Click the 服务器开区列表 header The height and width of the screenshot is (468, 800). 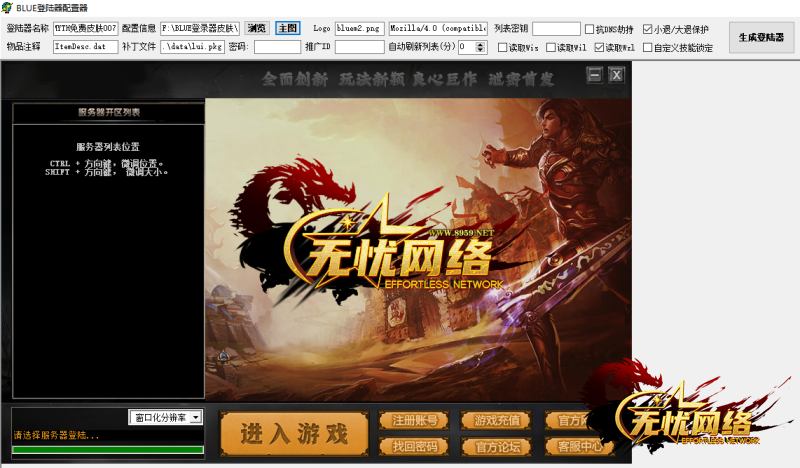point(109,112)
